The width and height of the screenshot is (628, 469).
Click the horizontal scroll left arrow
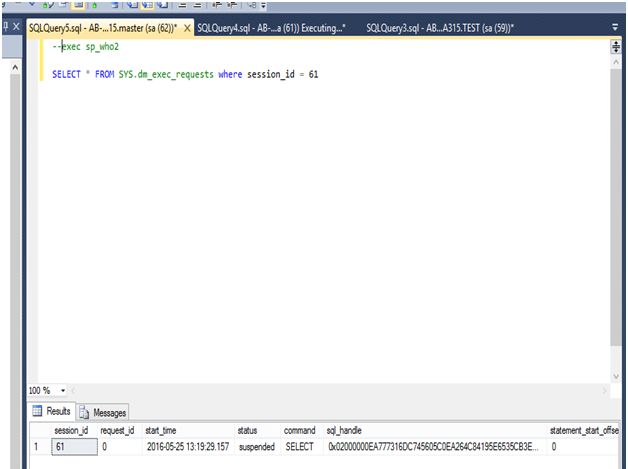click(x=73, y=390)
